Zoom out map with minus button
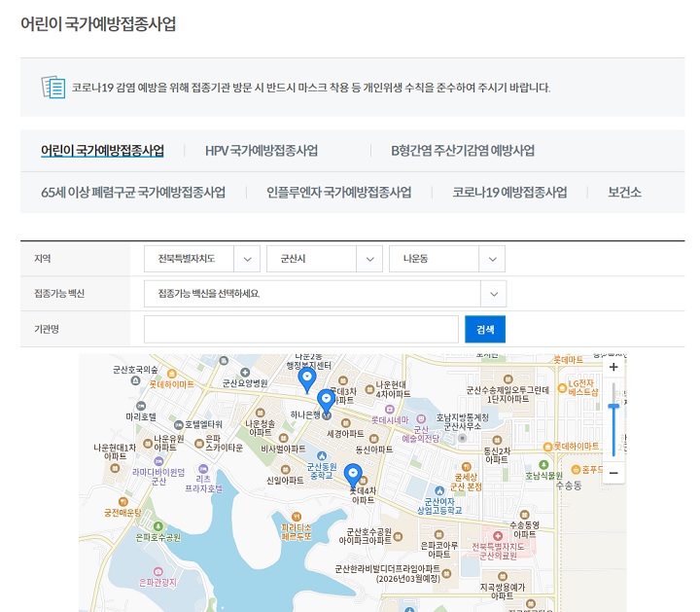 tap(613, 473)
